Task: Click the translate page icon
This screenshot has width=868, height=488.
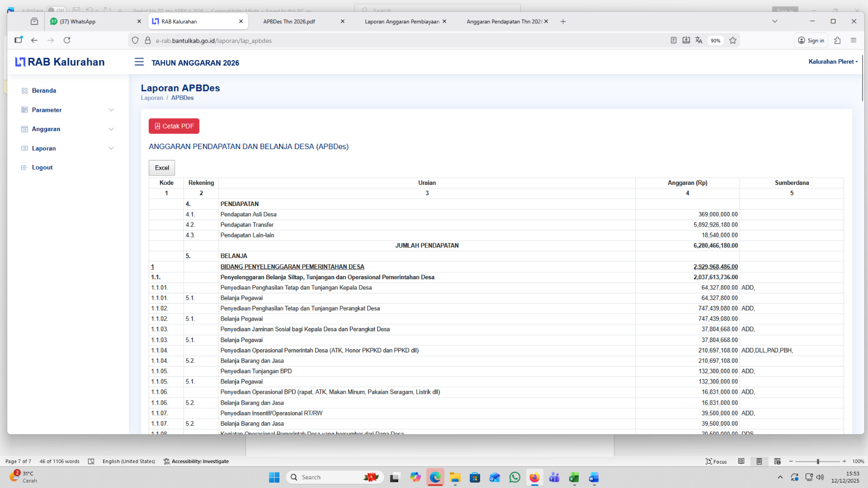Action: (699, 40)
